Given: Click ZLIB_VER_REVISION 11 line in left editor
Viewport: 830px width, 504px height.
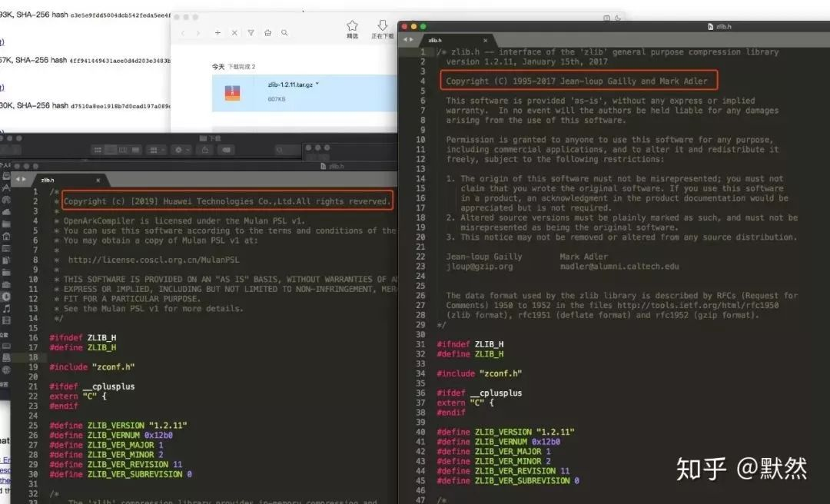Looking at the screenshot, I should 116,464.
